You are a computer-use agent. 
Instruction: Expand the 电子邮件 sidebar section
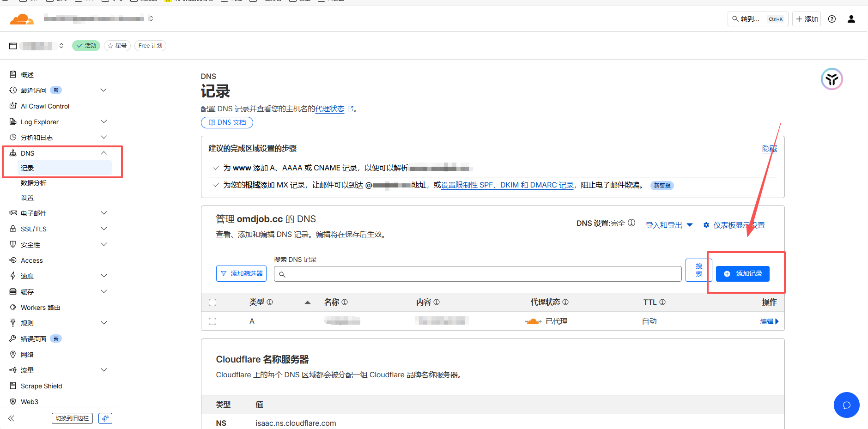pyautogui.click(x=104, y=213)
